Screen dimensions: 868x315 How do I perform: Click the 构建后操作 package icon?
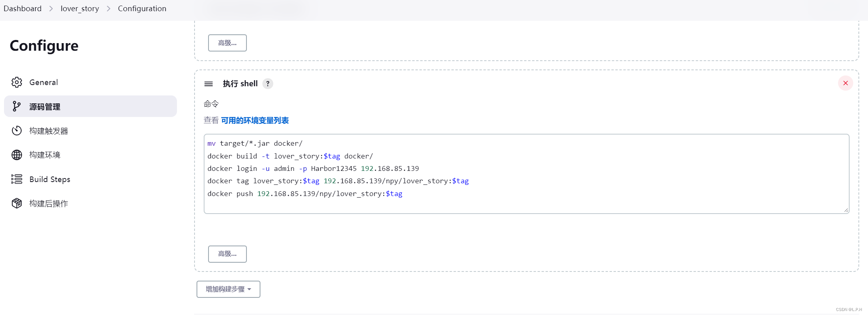tap(17, 203)
